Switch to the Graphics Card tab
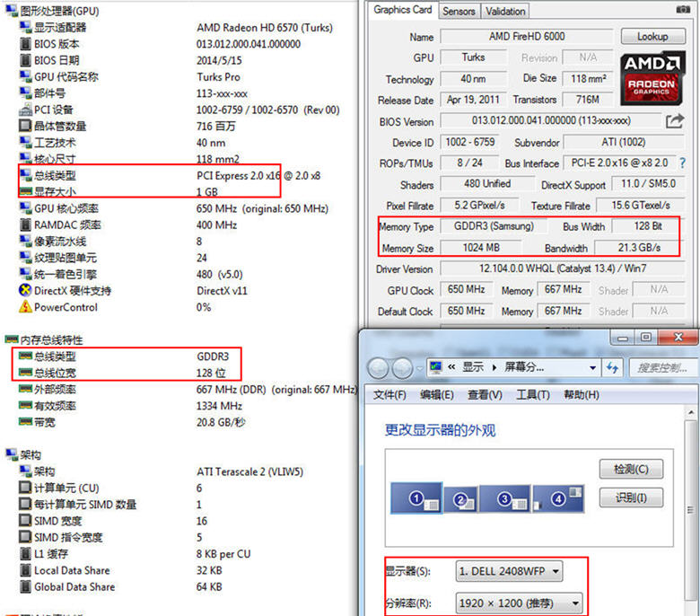This screenshot has width=700, height=616. (403, 10)
